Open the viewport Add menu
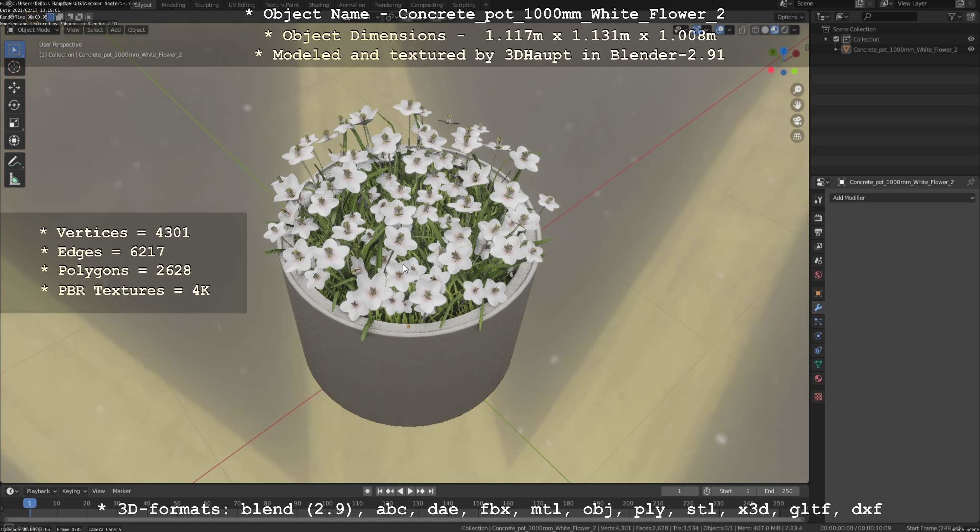Viewport: 980px width, 532px height. [116, 30]
